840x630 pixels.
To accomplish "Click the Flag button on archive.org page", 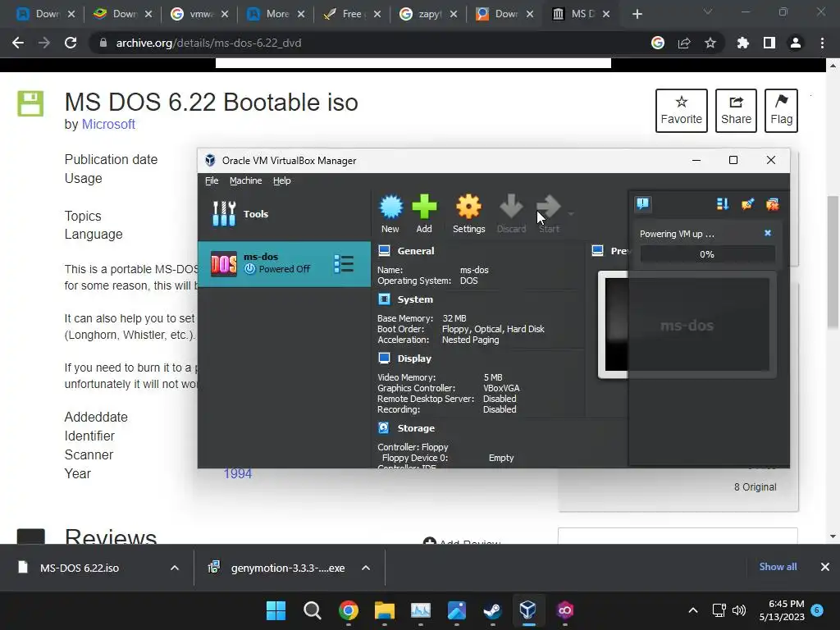I will (x=781, y=111).
